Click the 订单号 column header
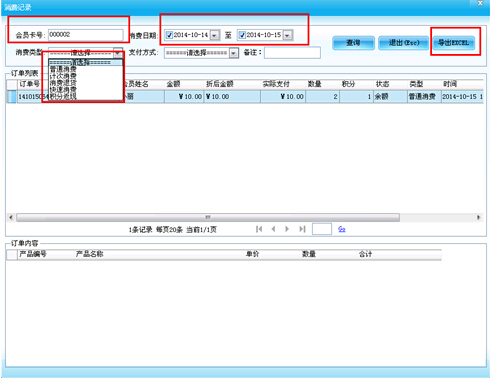The image size is (491, 380). click(x=29, y=84)
